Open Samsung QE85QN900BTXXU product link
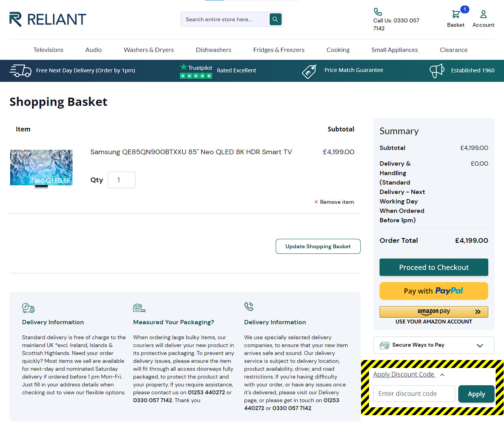 [191, 152]
